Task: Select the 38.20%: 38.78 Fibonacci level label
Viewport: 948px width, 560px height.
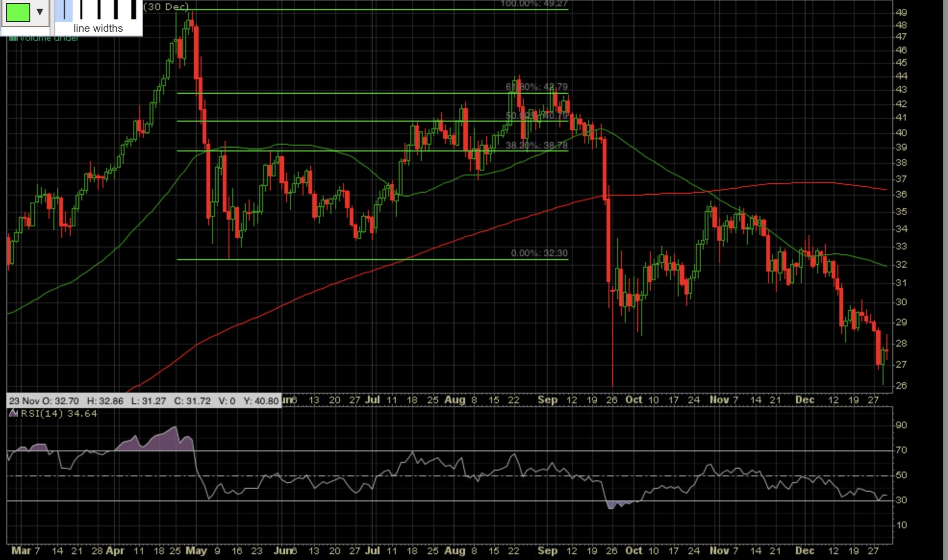Action: coord(536,145)
